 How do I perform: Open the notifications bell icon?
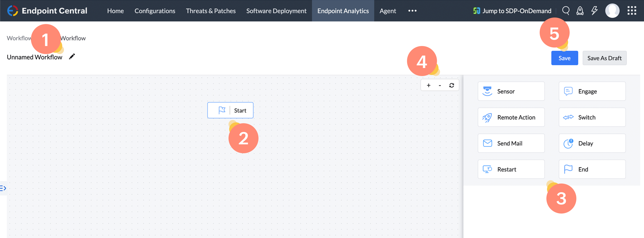coord(580,11)
